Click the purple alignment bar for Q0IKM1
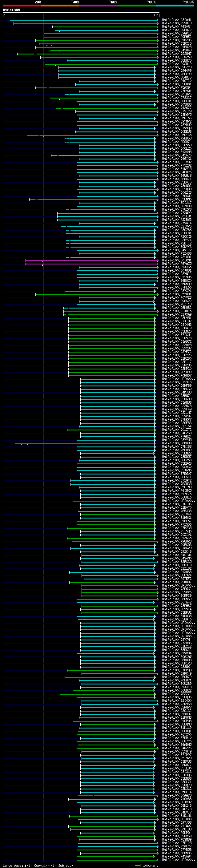Image resolution: width=197 pixels, height=868 pixels. tap(92, 260)
